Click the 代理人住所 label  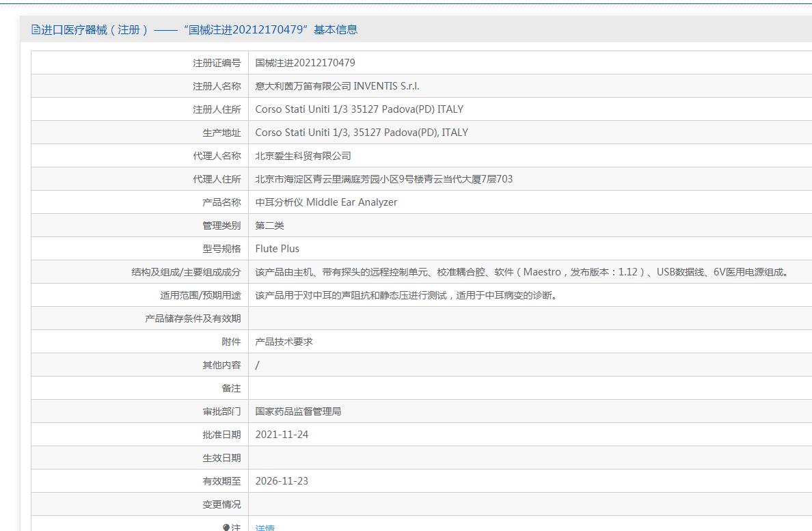click(x=217, y=179)
